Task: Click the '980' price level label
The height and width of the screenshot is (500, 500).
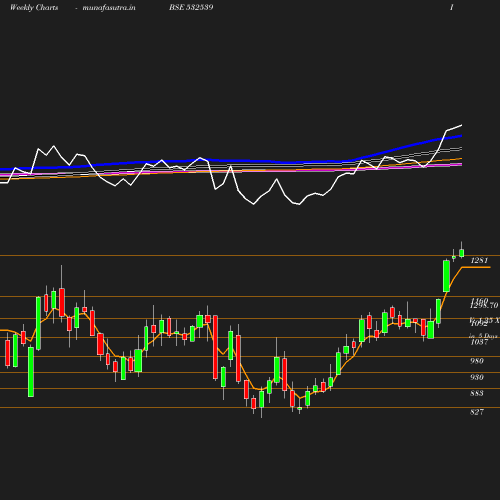Action: coord(477,361)
